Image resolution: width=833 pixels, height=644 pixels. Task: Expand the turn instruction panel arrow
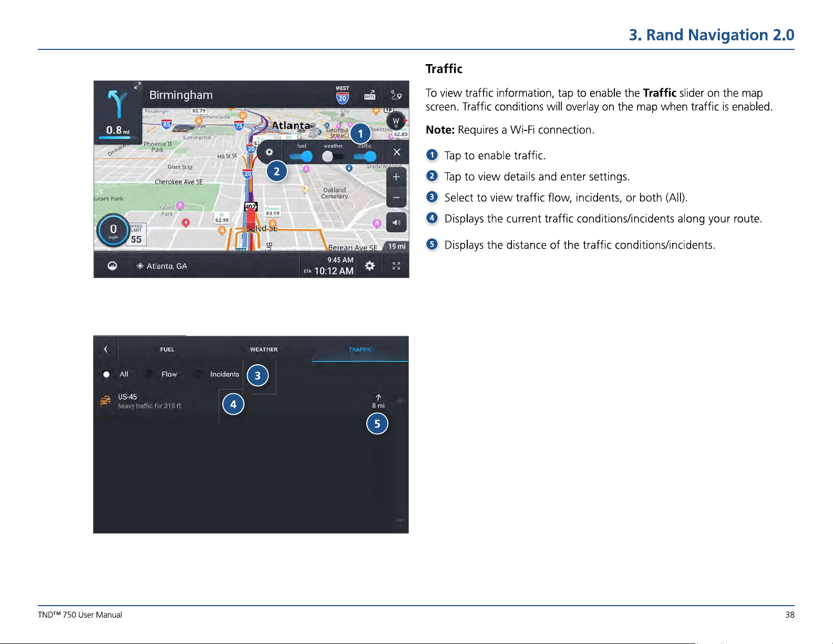tap(137, 86)
